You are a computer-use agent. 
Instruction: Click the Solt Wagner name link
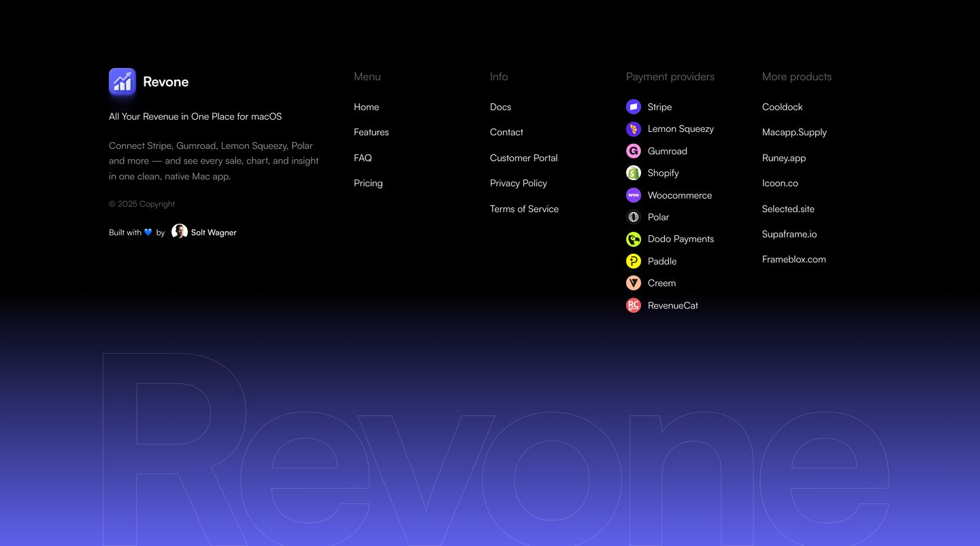tap(214, 232)
